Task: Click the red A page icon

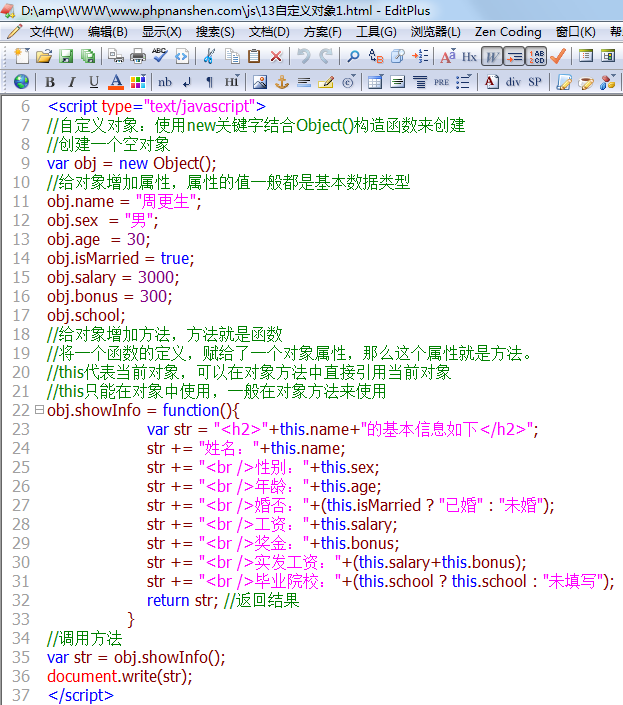Action: tap(491, 82)
